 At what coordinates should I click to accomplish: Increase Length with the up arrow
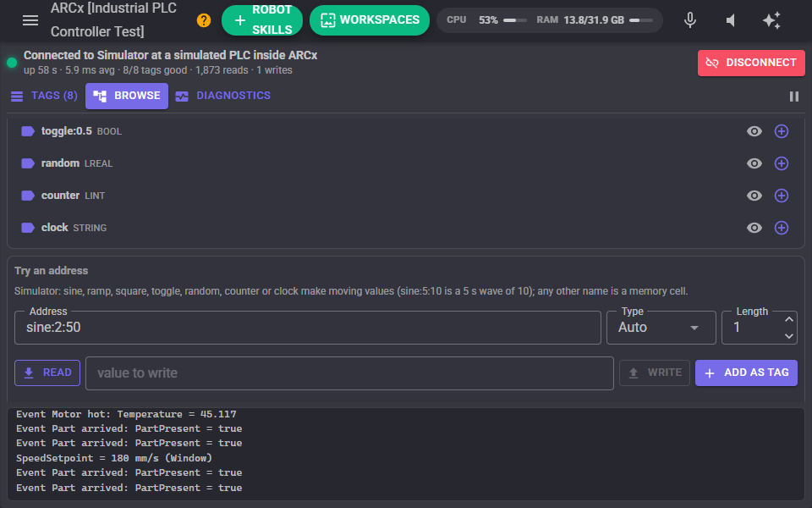788,319
